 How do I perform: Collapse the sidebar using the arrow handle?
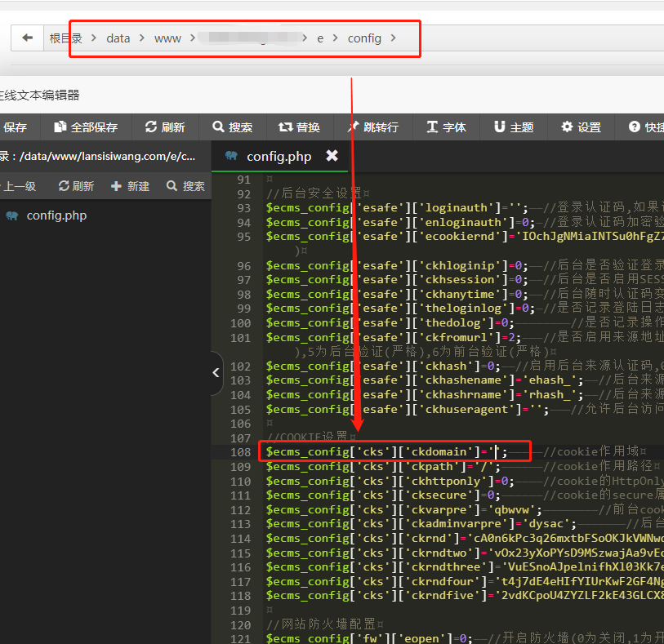click(216, 372)
